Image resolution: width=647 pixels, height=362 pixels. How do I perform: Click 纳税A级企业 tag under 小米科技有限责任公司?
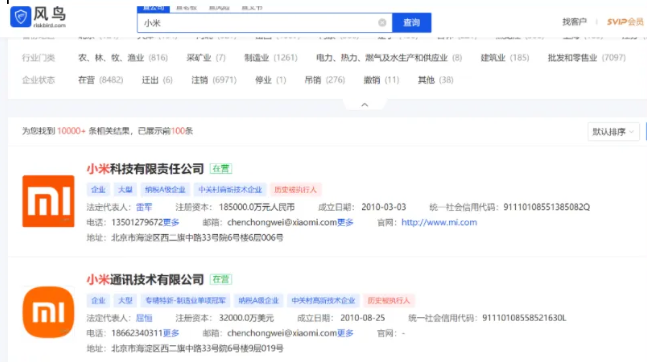[165, 189]
